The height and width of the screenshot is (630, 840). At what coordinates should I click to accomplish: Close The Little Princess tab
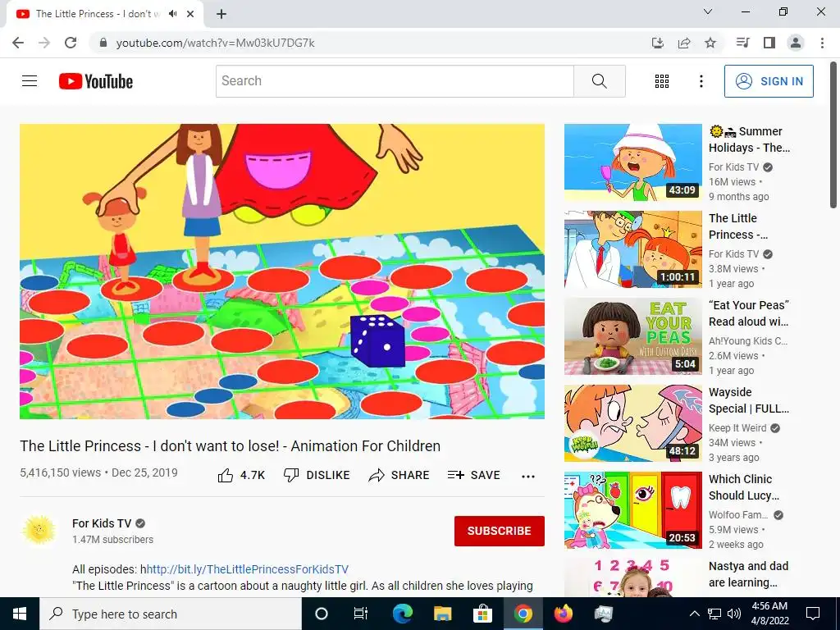tap(190, 14)
